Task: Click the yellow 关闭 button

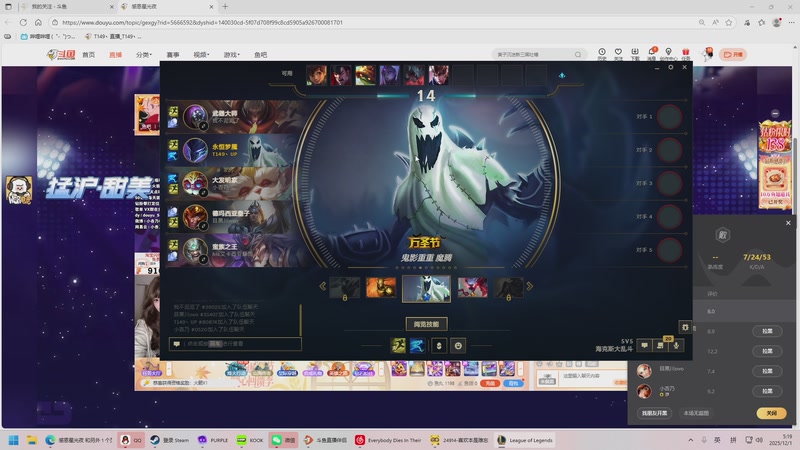Action: 771,413
